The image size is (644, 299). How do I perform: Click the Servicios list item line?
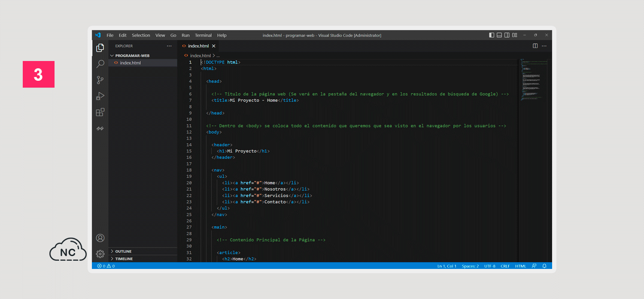[x=267, y=195]
